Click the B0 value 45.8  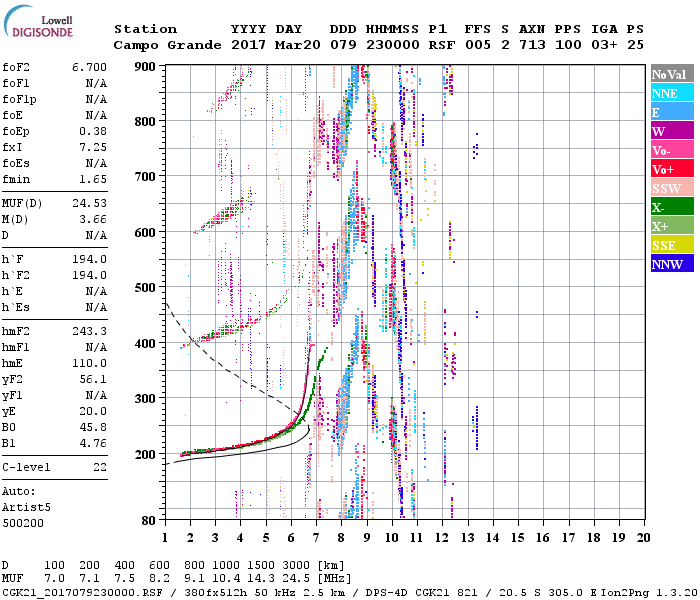coord(93,427)
